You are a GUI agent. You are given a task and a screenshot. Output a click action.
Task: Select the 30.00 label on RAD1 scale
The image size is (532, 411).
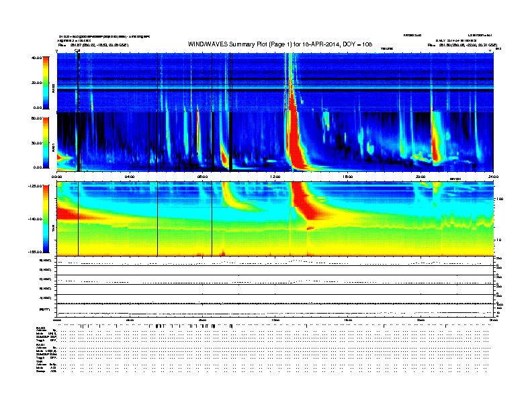pyautogui.click(x=37, y=143)
